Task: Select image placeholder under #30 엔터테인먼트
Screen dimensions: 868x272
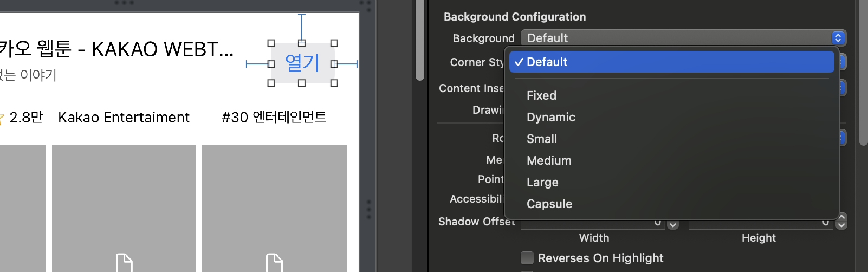Action: [x=274, y=208]
